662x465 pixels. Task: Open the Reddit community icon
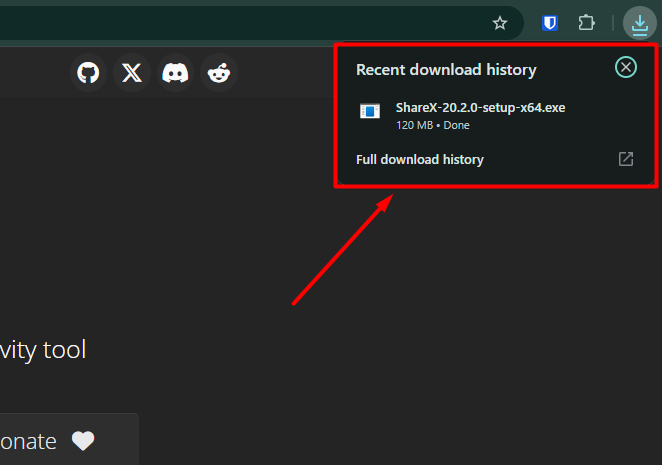(219, 73)
